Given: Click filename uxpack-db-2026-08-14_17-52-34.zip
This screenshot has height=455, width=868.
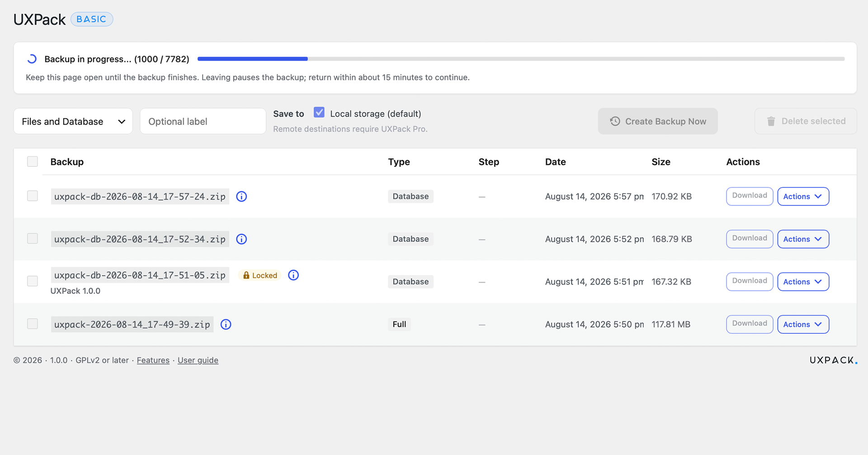Looking at the screenshot, I should (x=140, y=239).
